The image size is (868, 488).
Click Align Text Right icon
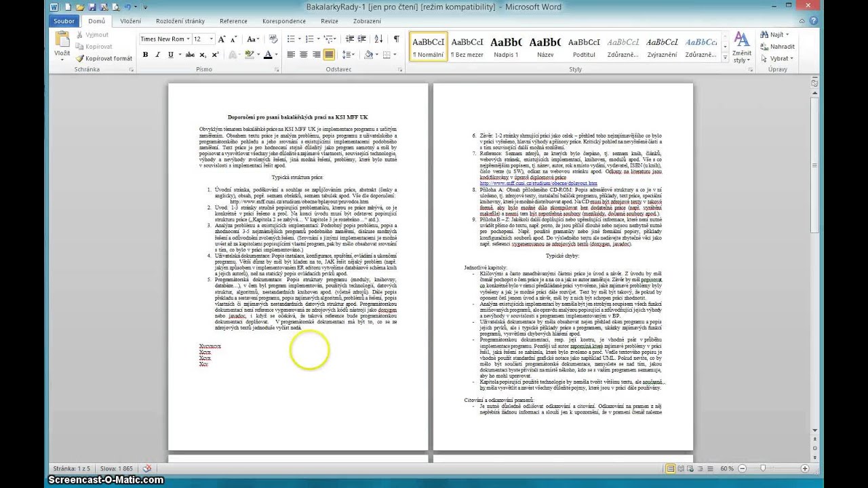point(316,55)
